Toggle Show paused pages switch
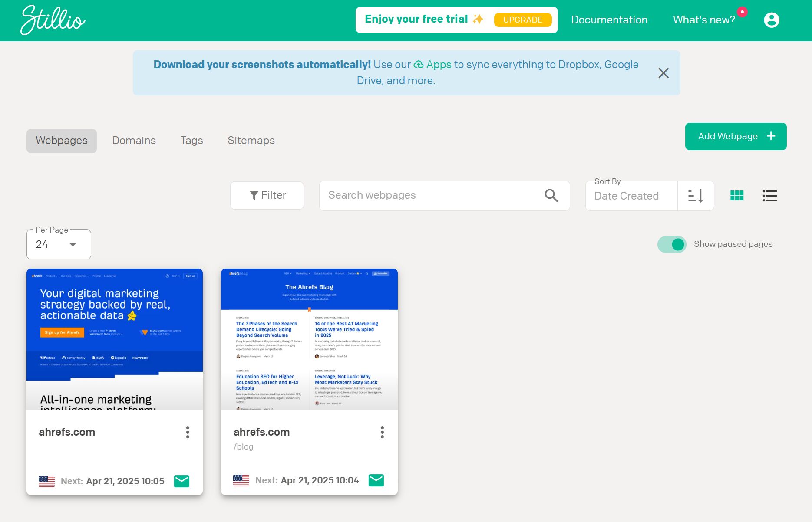Screen dimensions: 812x522 coord(672,244)
